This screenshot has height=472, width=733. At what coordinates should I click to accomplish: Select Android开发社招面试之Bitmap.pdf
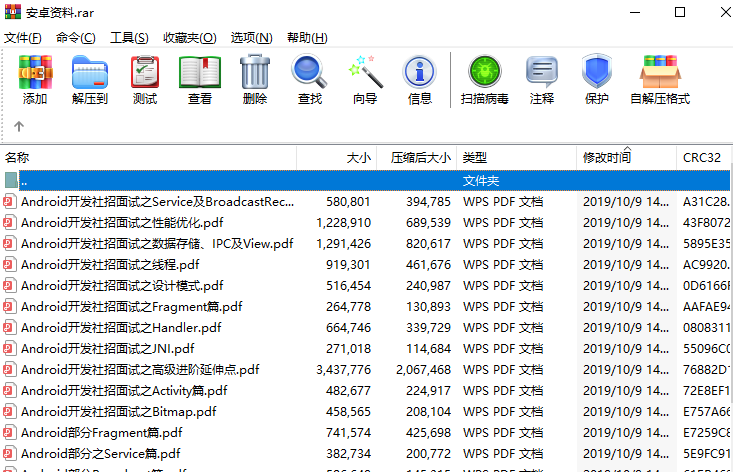click(x=119, y=412)
